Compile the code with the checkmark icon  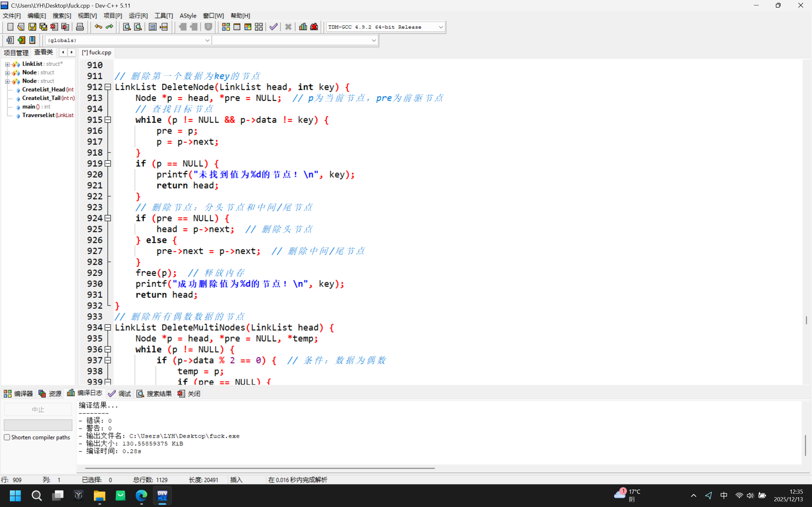pos(273,27)
